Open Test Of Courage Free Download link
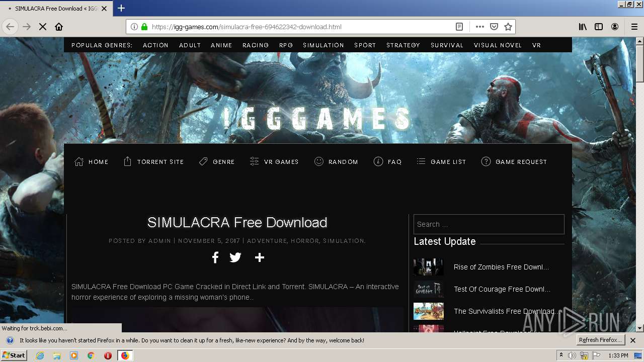 pyautogui.click(x=502, y=289)
